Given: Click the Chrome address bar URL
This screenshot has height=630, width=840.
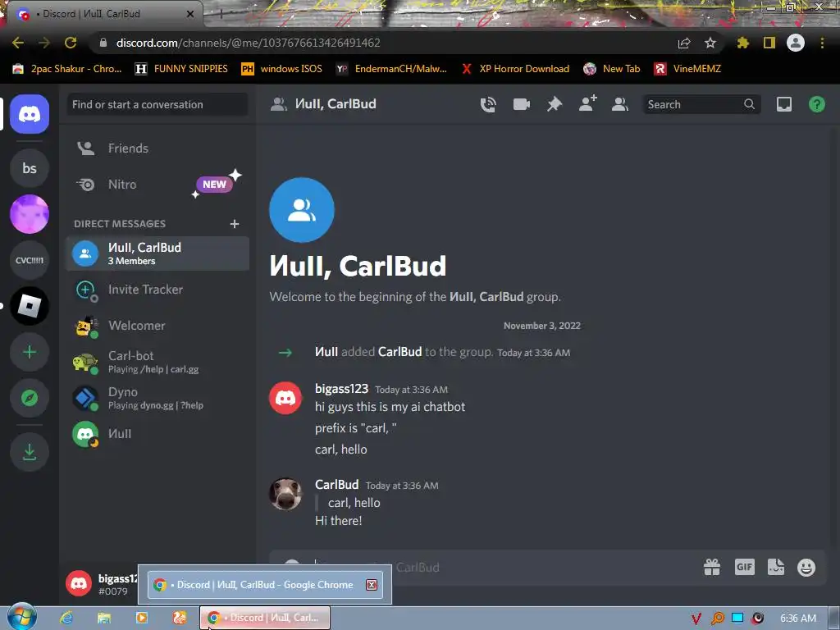Looking at the screenshot, I should point(248,43).
